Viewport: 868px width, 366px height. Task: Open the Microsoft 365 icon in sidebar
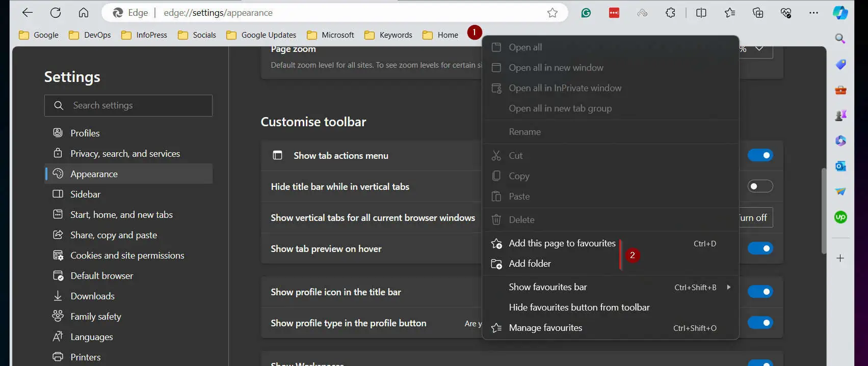tap(840, 140)
